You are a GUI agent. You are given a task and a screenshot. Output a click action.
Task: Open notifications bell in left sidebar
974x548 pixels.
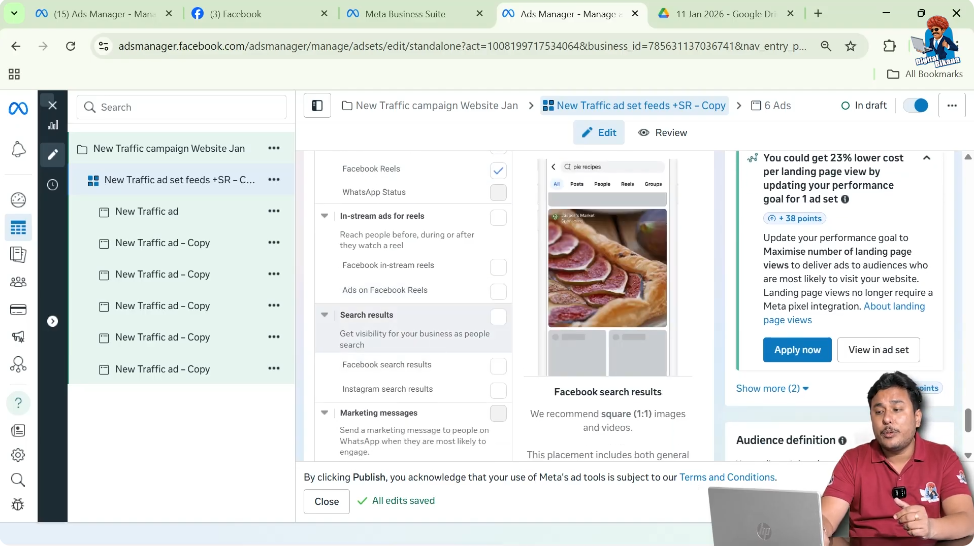click(x=18, y=149)
